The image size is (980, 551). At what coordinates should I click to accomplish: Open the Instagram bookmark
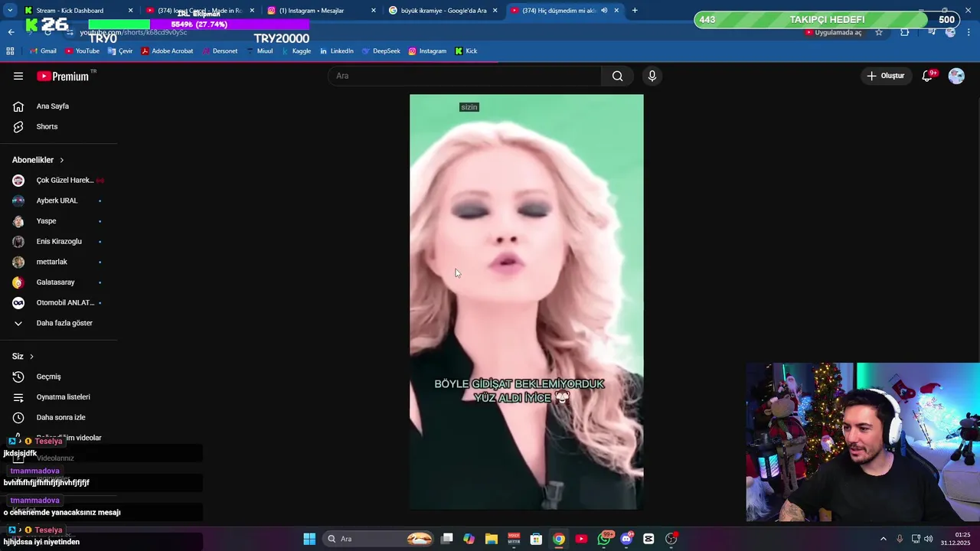tap(427, 51)
